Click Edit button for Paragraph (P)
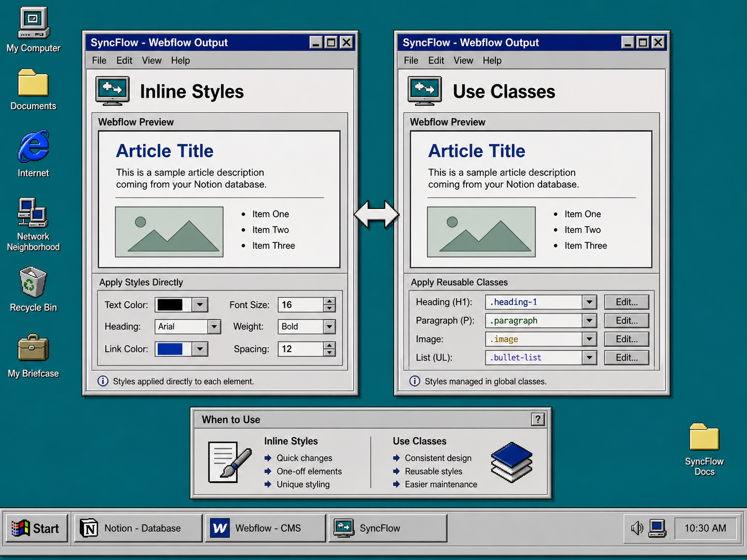This screenshot has width=747, height=560. pyautogui.click(x=627, y=321)
